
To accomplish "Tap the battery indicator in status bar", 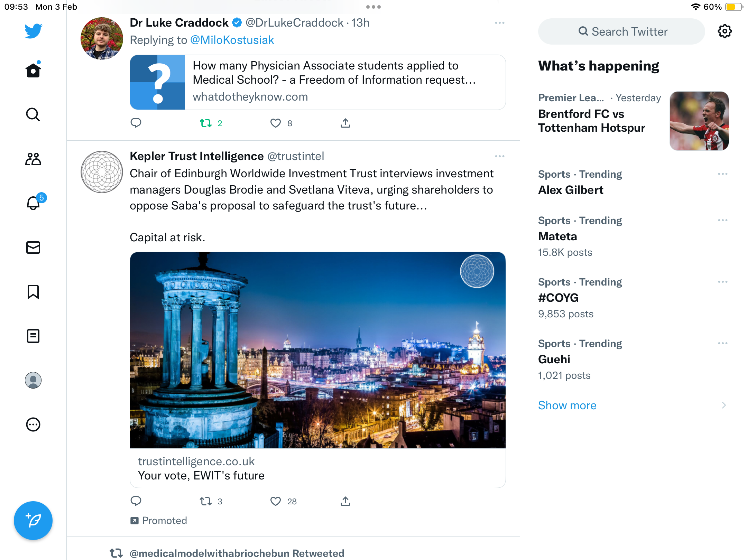I will (x=734, y=7).
